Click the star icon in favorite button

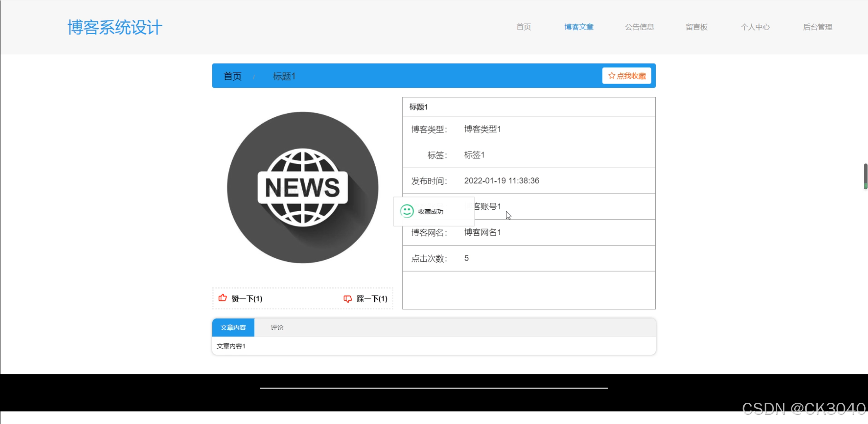point(611,76)
